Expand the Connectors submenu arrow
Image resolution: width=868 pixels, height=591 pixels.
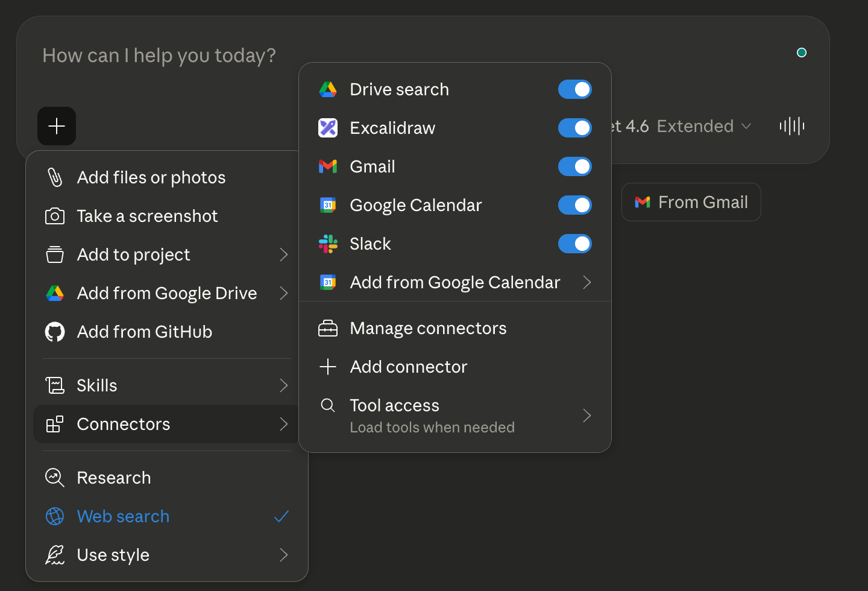click(284, 424)
